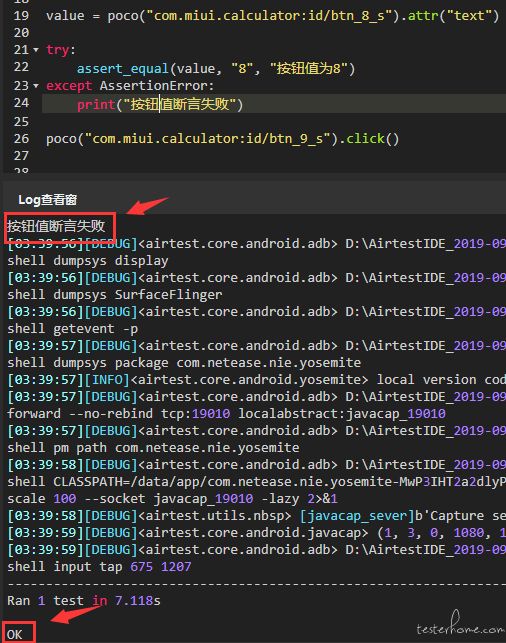Click the btn_9_s click() code line
506x643 pixels.
point(222,139)
